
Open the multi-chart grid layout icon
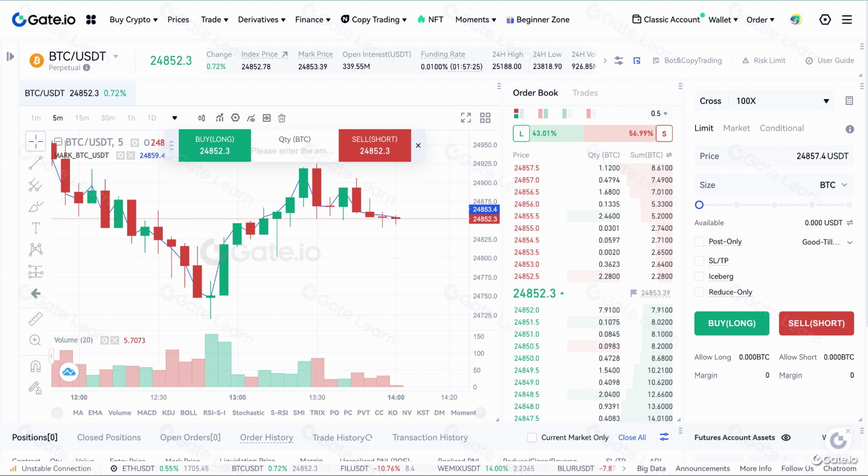pyautogui.click(x=485, y=118)
